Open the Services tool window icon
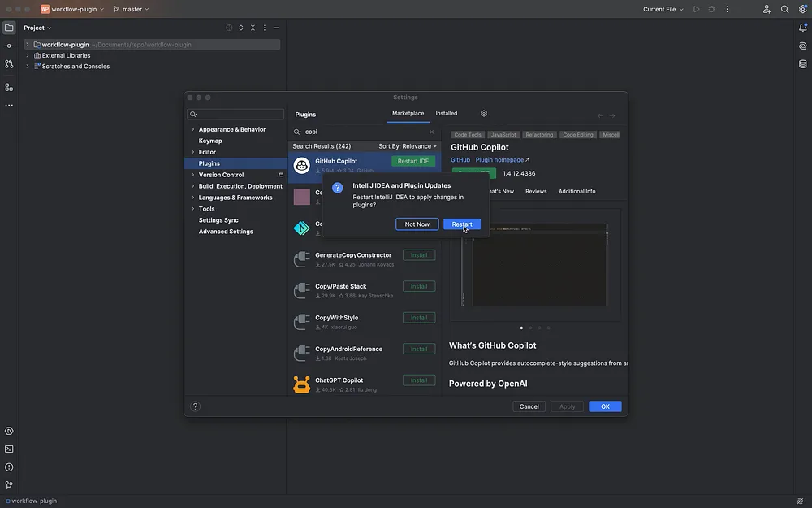812x508 pixels. coord(9,432)
